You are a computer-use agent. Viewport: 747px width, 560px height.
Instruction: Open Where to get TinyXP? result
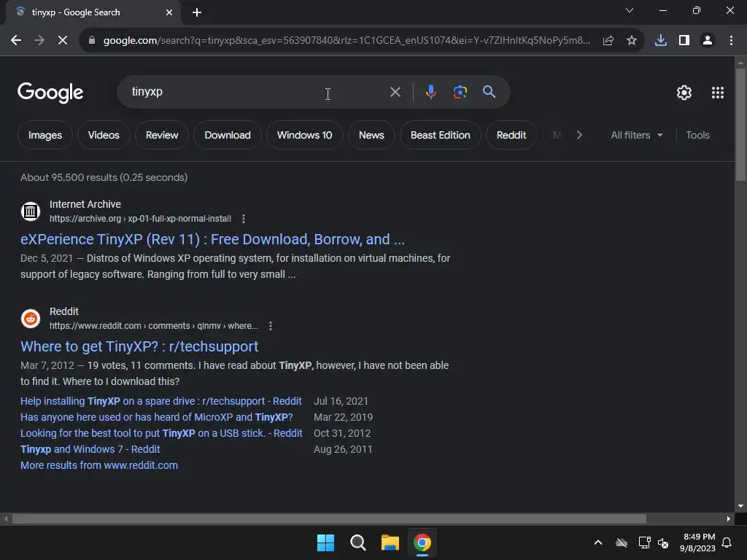[139, 346]
